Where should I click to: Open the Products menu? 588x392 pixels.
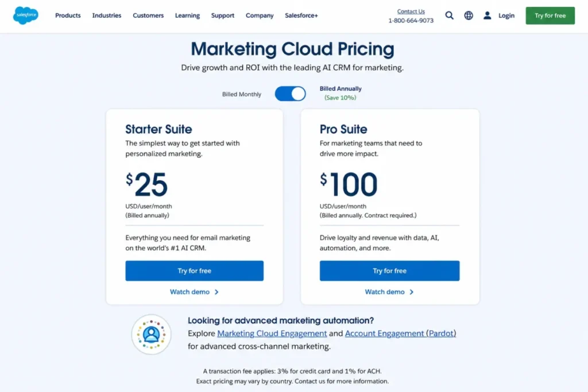(68, 15)
